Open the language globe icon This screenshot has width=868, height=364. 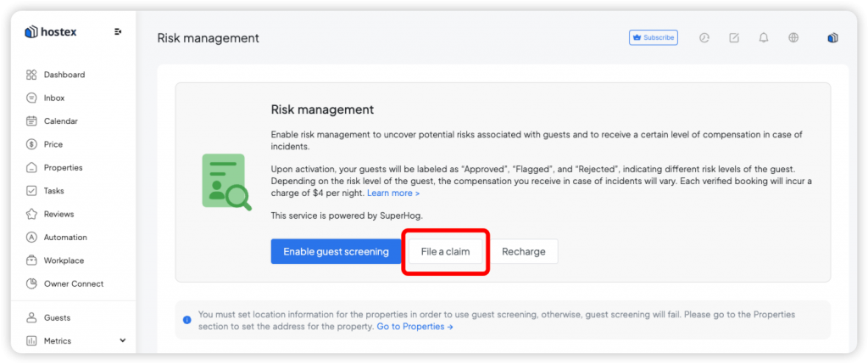click(x=793, y=37)
